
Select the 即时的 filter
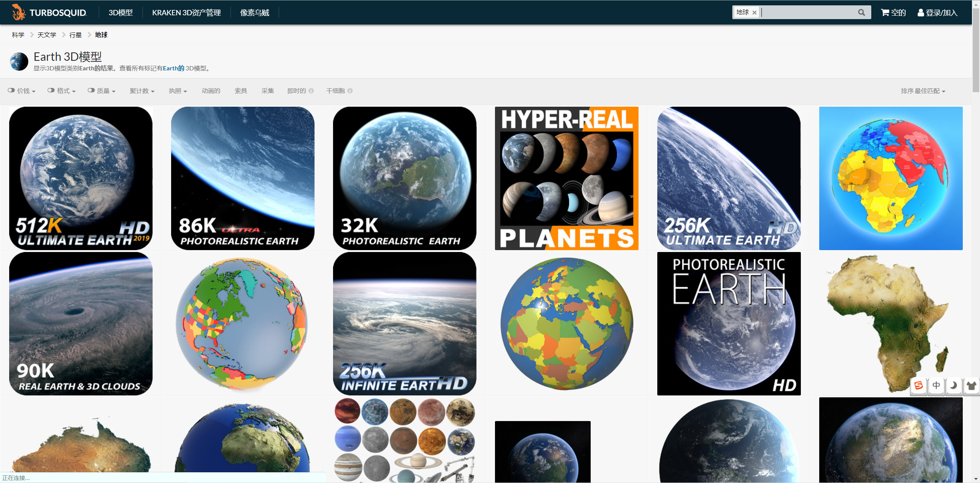(297, 91)
